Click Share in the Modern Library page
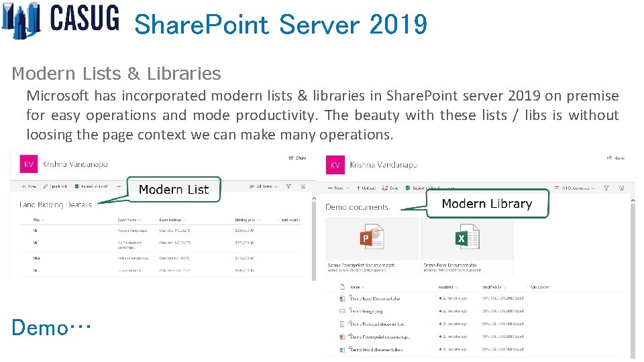644x362 pixels. click(x=616, y=158)
